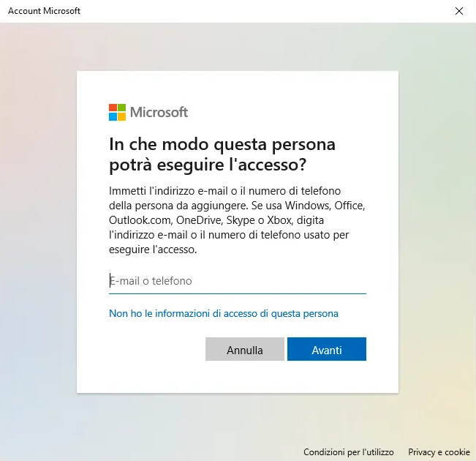Screen dimensions: 476x461
Task: Click the word Skype in the description
Action: pyautogui.click(x=245, y=220)
